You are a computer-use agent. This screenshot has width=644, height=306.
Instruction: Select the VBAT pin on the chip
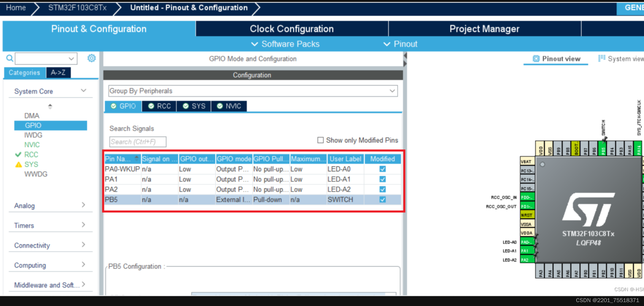527,162
